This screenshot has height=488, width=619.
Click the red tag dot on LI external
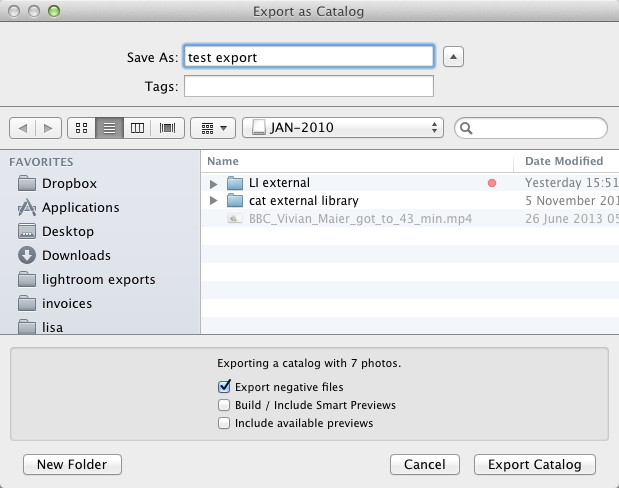pyautogui.click(x=492, y=183)
